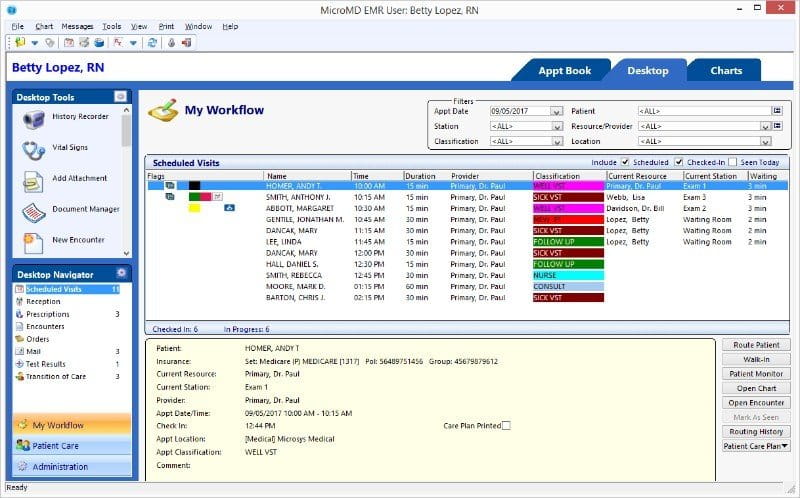800x498 pixels.
Task: Open Prescriptions in Desktop Navigator
Action: pyautogui.click(x=47, y=314)
